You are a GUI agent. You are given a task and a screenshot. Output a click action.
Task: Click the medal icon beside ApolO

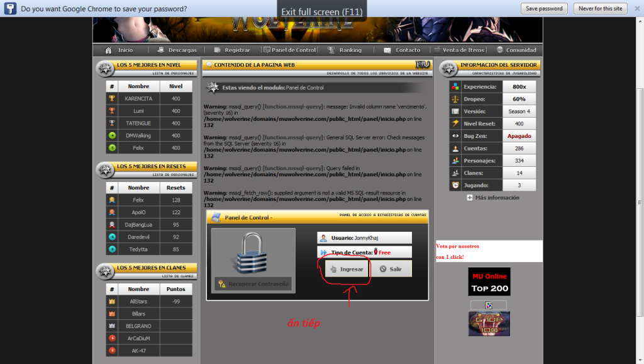(x=112, y=212)
